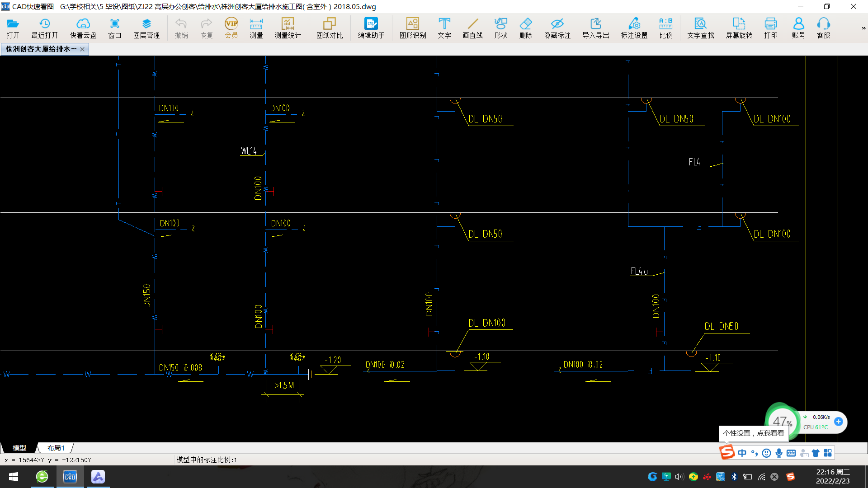The image size is (868, 488).
Task: Open the 账号 account icon
Action: point(798,28)
